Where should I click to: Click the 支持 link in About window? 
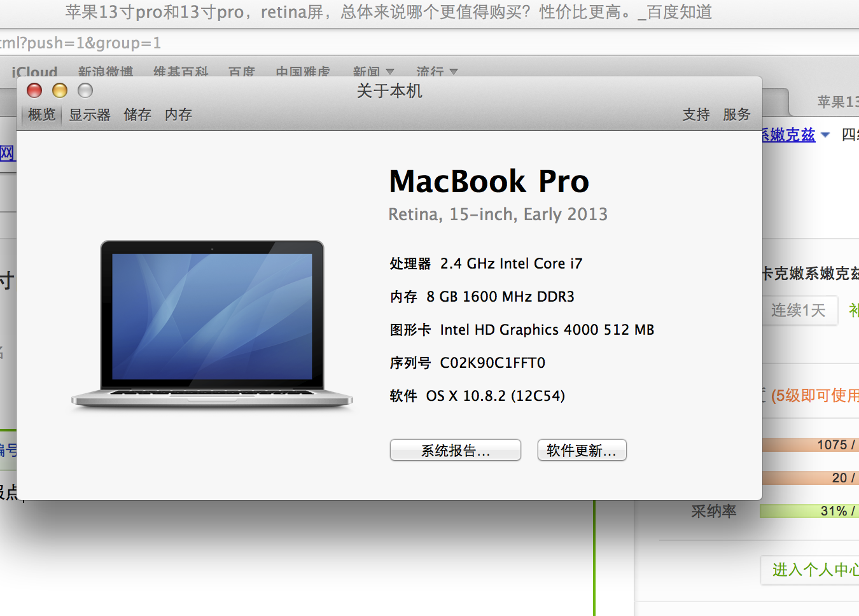(x=696, y=115)
